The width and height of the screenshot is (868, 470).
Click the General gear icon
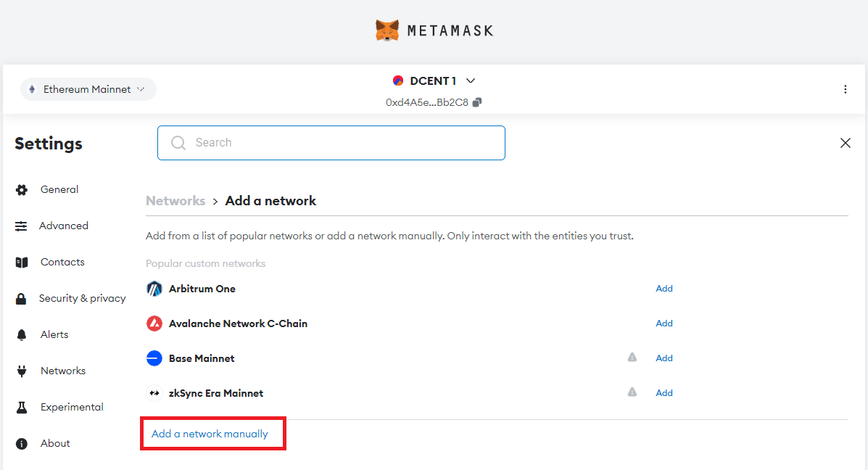pyautogui.click(x=22, y=190)
